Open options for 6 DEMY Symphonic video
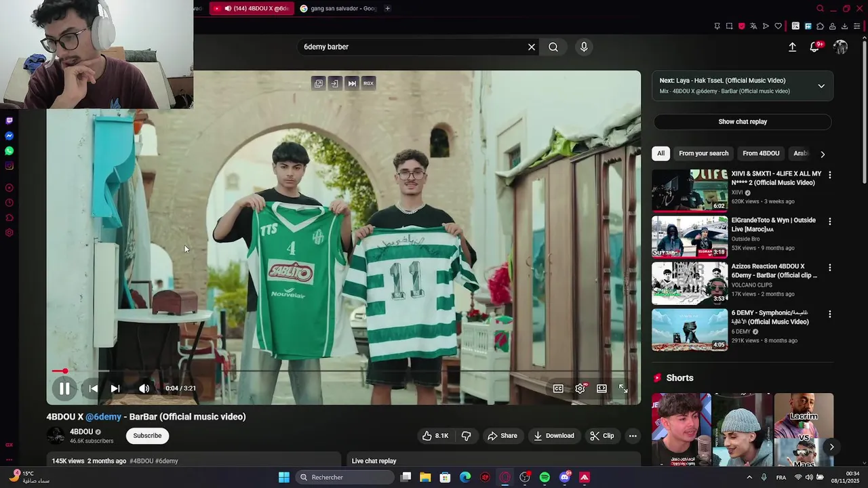868x488 pixels. pyautogui.click(x=829, y=314)
